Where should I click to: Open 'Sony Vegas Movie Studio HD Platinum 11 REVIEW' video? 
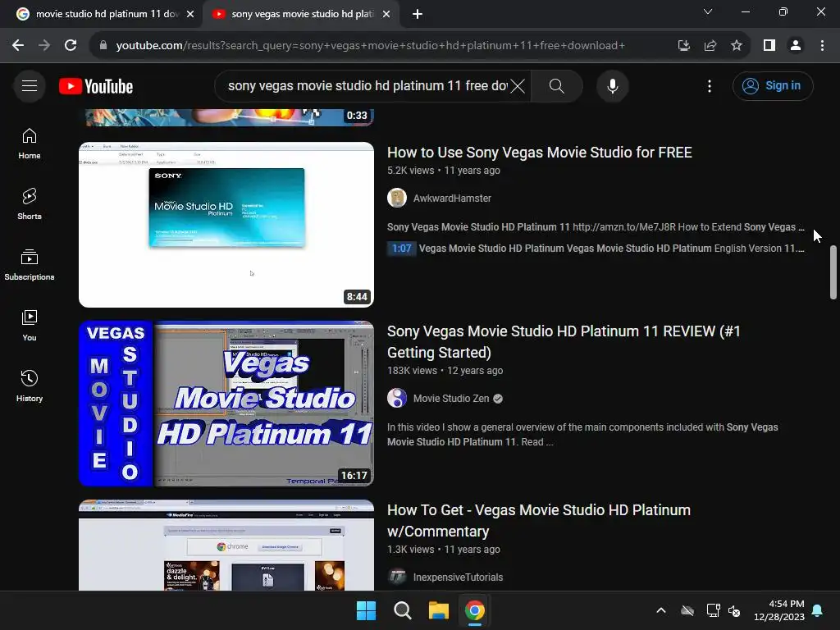tap(564, 342)
